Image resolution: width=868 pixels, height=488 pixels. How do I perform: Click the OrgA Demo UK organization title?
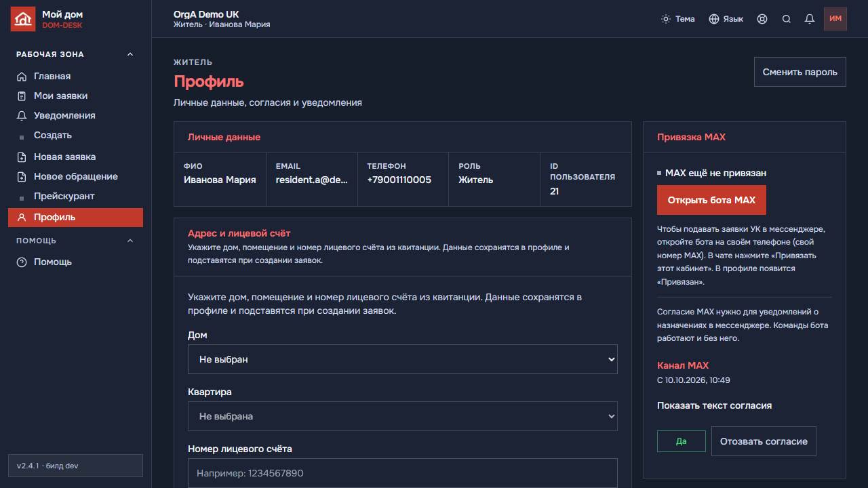coord(206,14)
